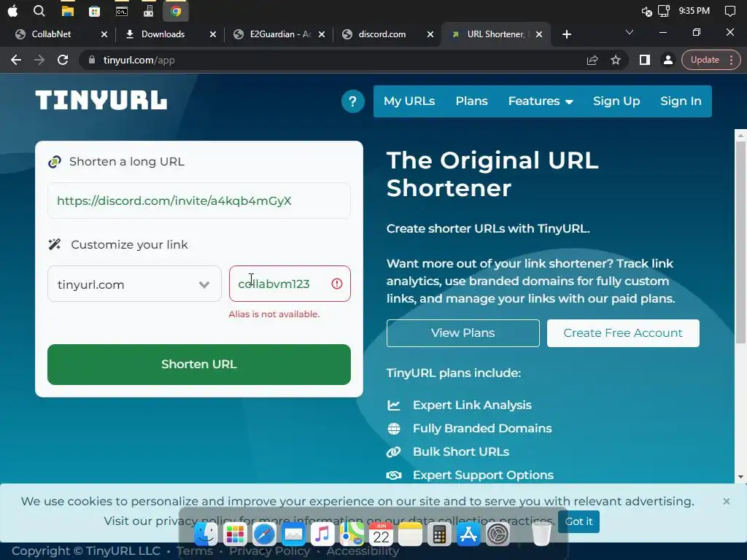This screenshot has height=560, width=747.
Task: Open Music in the dock
Action: (322, 534)
